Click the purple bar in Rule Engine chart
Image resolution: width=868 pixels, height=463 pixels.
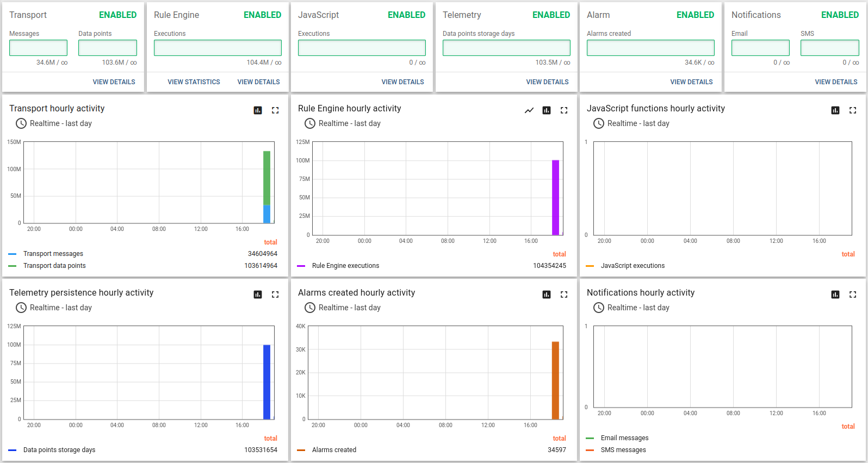555,197
